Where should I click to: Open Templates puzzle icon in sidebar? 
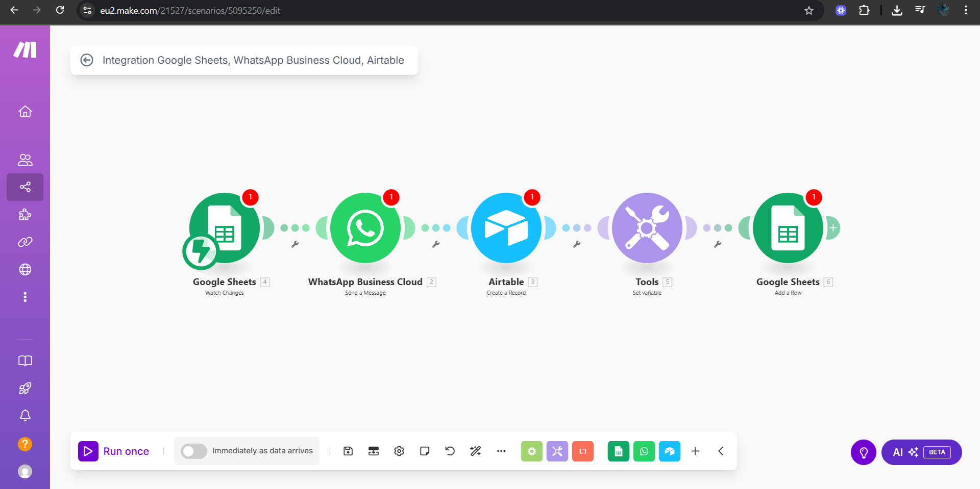tap(25, 215)
